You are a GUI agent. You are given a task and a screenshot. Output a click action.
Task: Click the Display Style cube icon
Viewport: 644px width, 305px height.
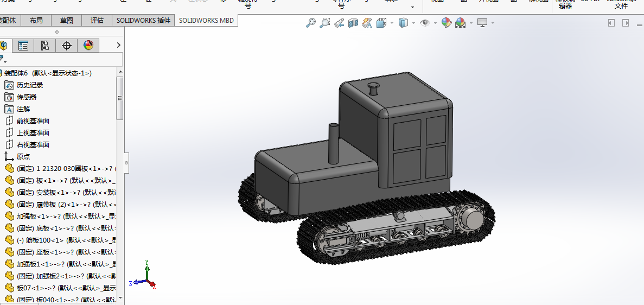[403, 23]
